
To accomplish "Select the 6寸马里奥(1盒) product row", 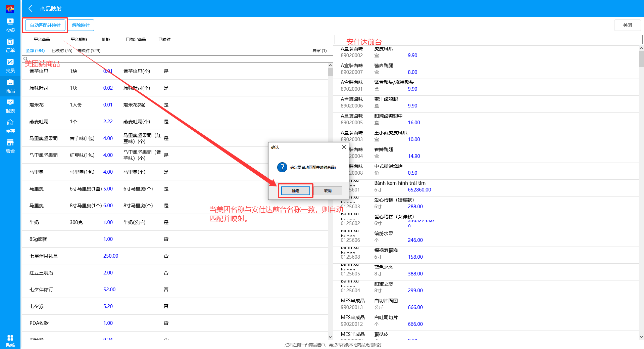I will click(x=175, y=189).
